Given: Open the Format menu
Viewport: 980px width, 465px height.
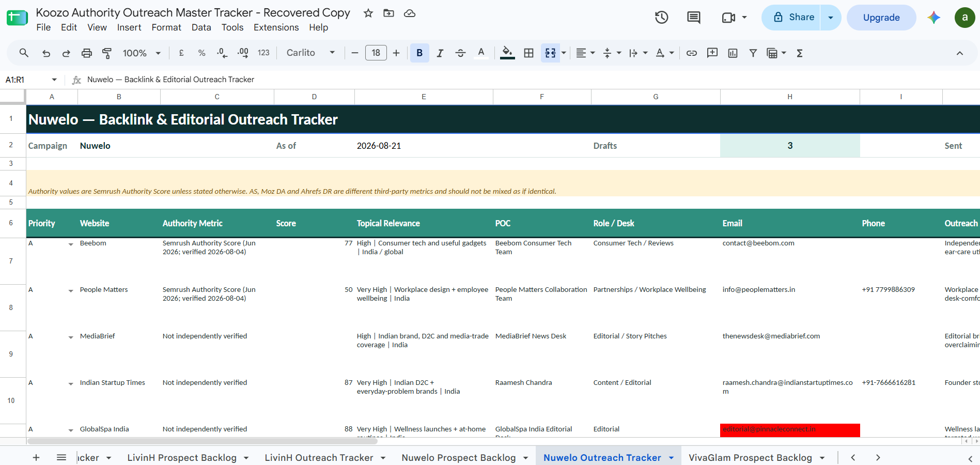Looking at the screenshot, I should (x=166, y=27).
